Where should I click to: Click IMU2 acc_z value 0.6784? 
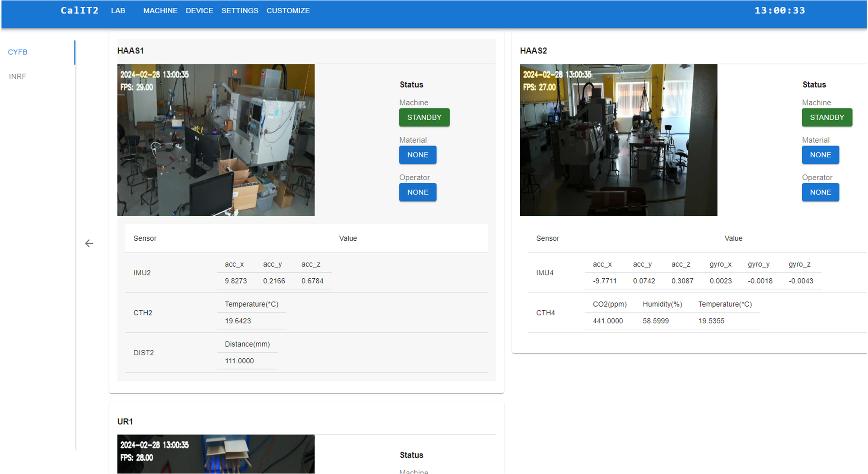point(313,281)
